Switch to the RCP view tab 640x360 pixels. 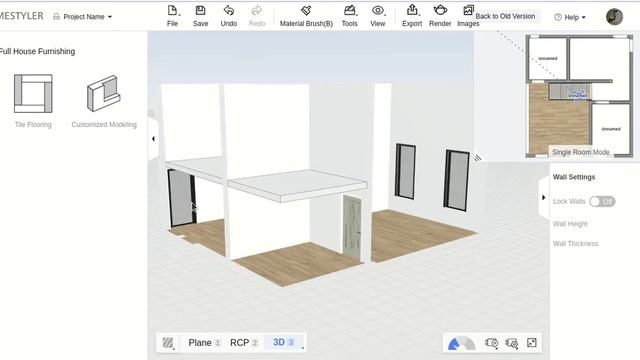[x=243, y=342]
